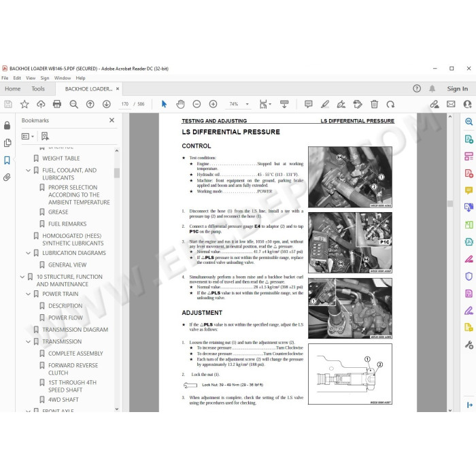The width and height of the screenshot is (476, 476).
Task: Open FUEL REMARKS bookmark
Action: point(67,224)
